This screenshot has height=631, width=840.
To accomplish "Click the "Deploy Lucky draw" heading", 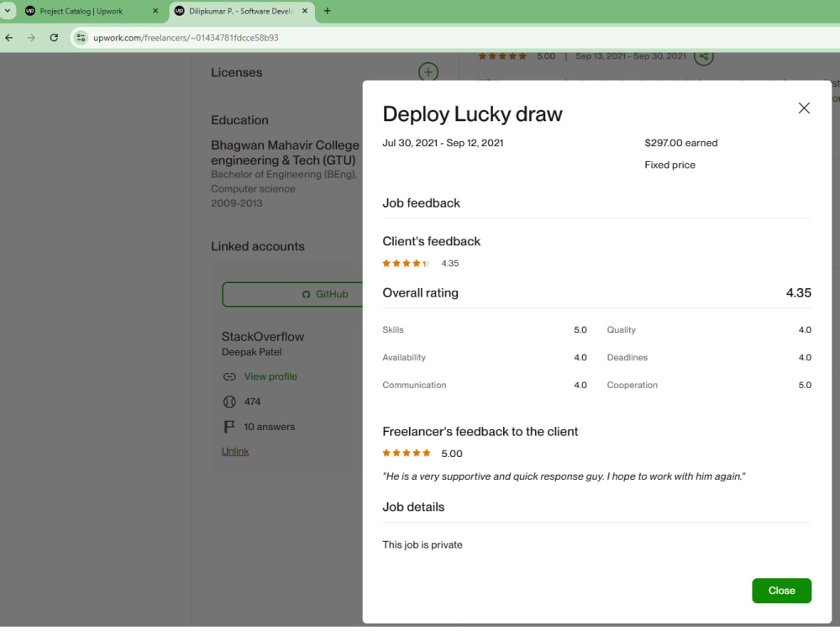I will pos(472,114).
